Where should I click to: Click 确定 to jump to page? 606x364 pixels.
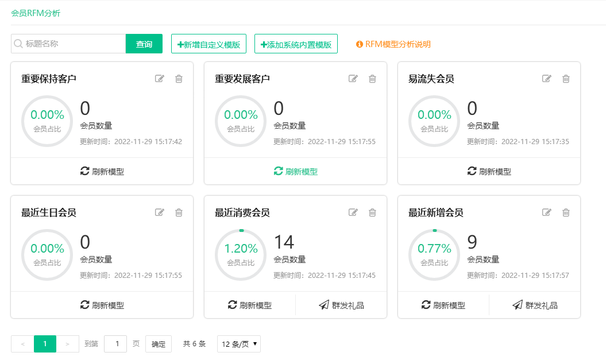pos(159,344)
